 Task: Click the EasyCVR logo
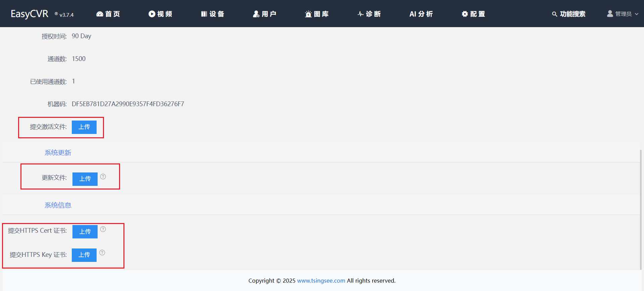point(30,14)
